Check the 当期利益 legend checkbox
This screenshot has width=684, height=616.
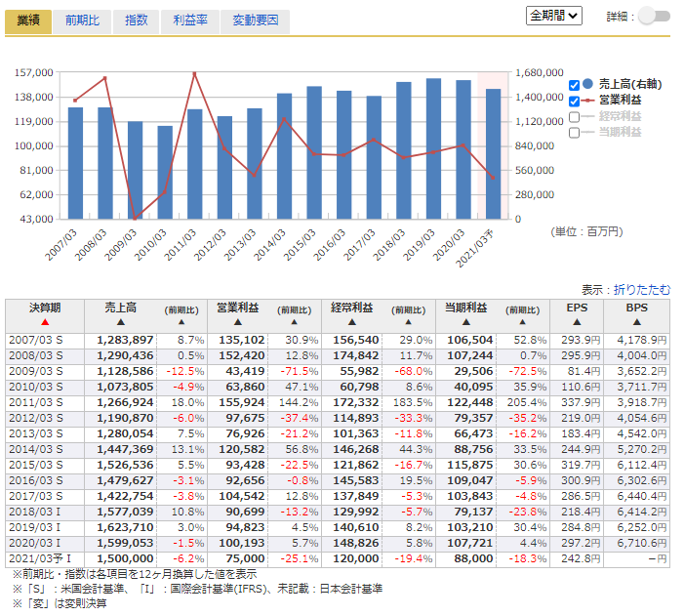(574, 132)
